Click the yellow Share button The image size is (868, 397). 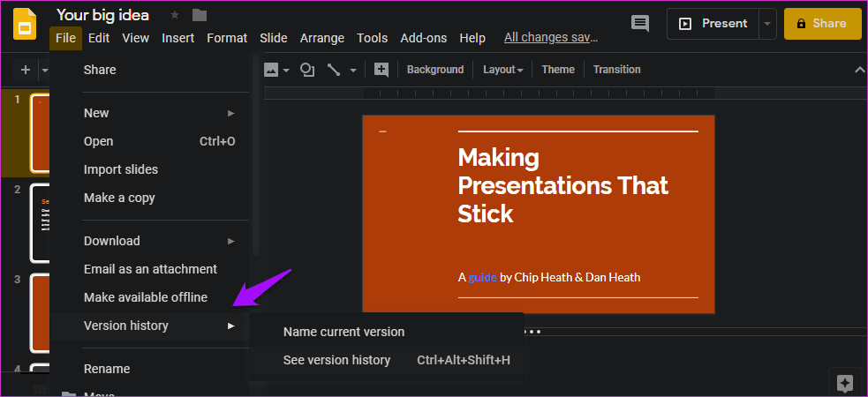pyautogui.click(x=823, y=24)
